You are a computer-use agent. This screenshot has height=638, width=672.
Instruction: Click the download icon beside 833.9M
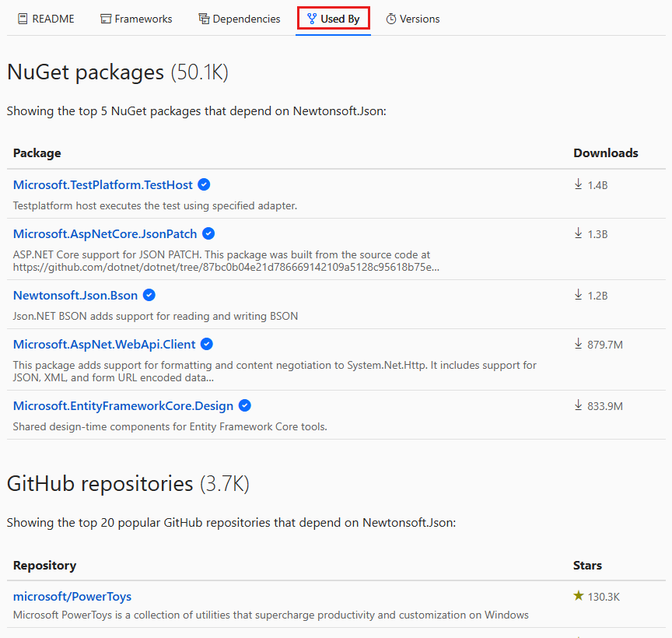[579, 405]
